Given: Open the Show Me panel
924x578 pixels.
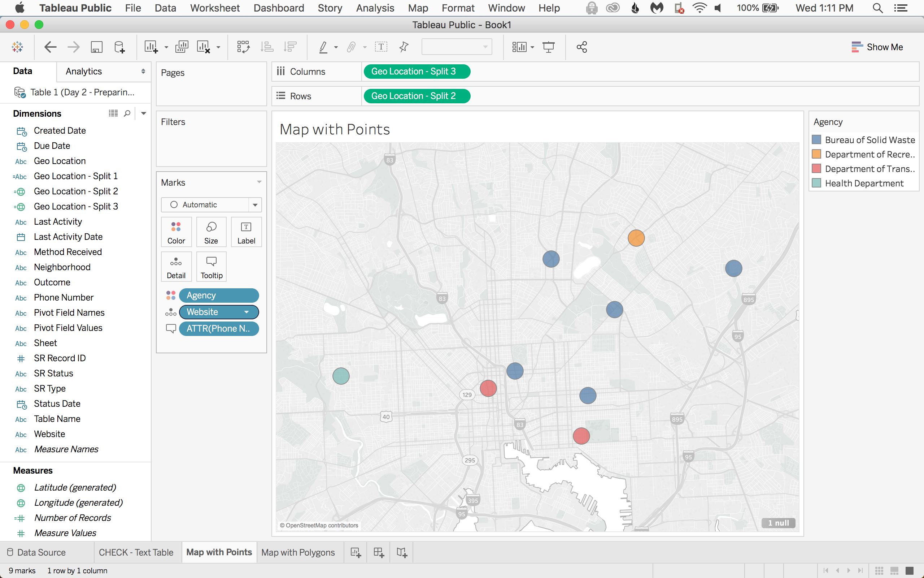Looking at the screenshot, I should point(877,47).
